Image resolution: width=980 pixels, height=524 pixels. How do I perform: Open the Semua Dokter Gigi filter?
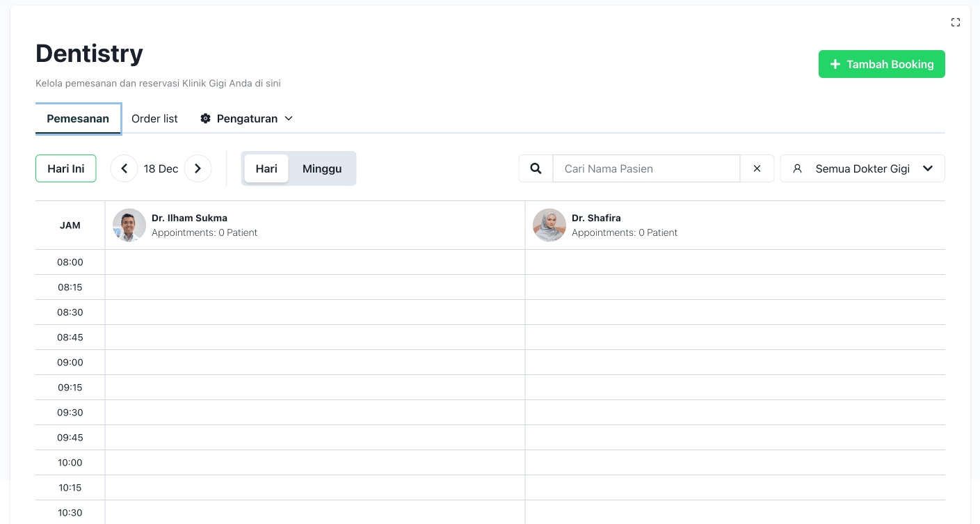(862, 168)
